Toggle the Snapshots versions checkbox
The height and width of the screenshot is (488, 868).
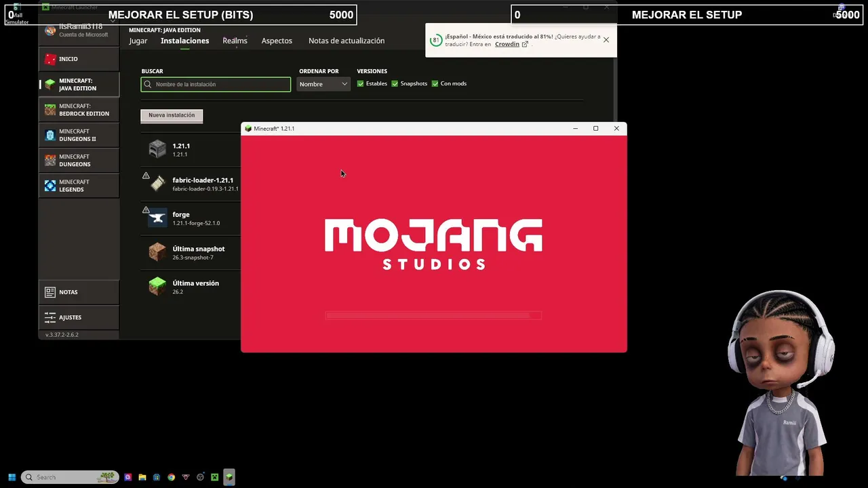click(x=395, y=84)
